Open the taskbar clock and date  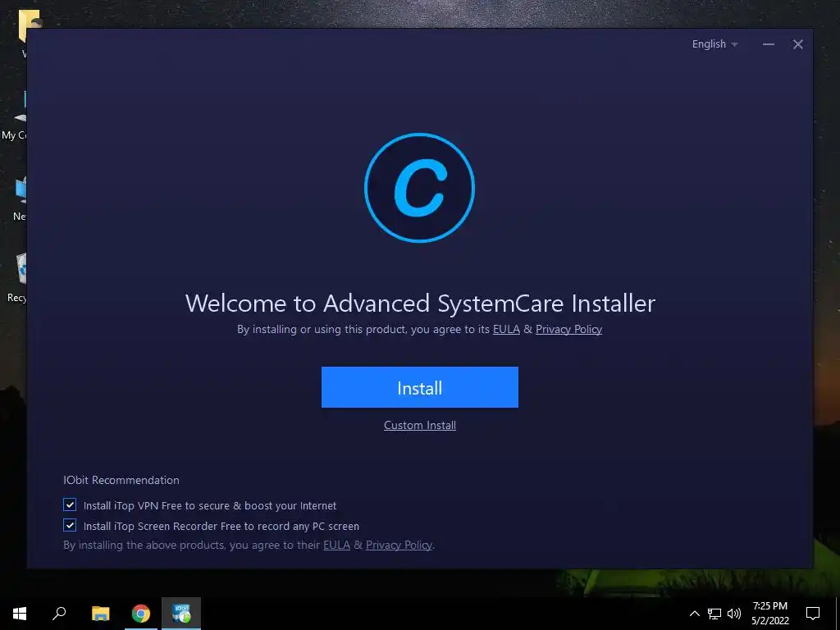pyautogui.click(x=769, y=614)
